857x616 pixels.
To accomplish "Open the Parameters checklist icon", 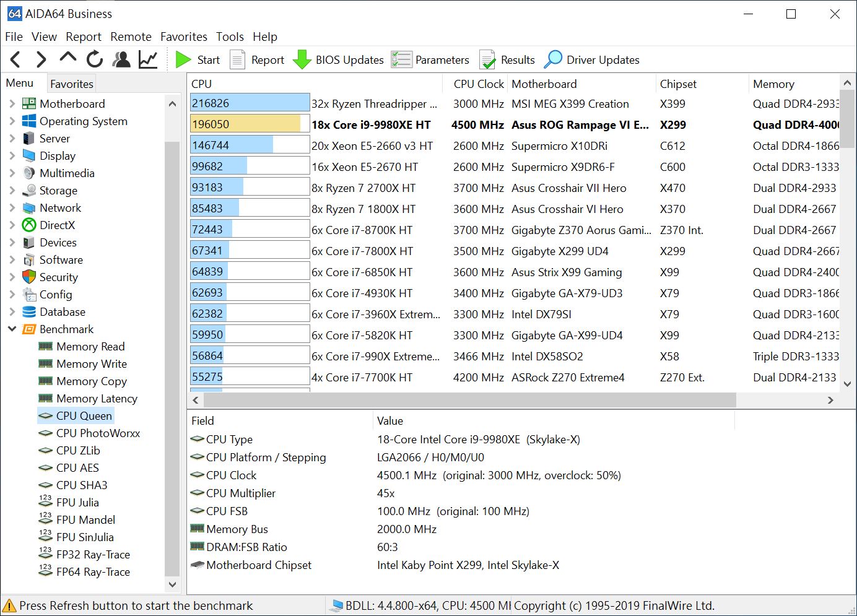I will [401, 59].
